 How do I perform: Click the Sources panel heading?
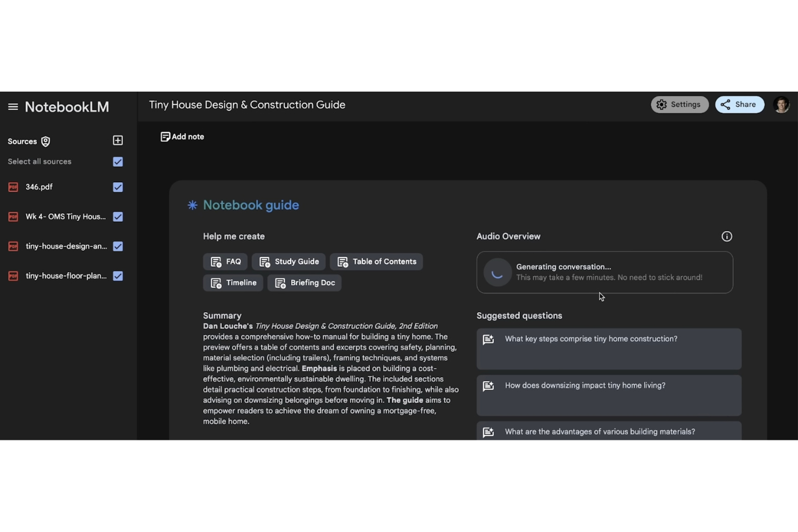[22, 141]
